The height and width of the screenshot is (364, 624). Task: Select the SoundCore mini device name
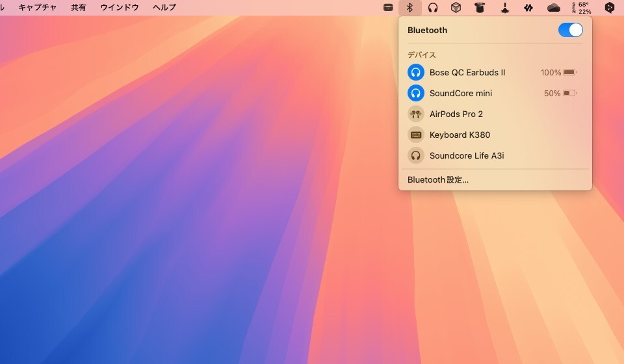tap(461, 93)
